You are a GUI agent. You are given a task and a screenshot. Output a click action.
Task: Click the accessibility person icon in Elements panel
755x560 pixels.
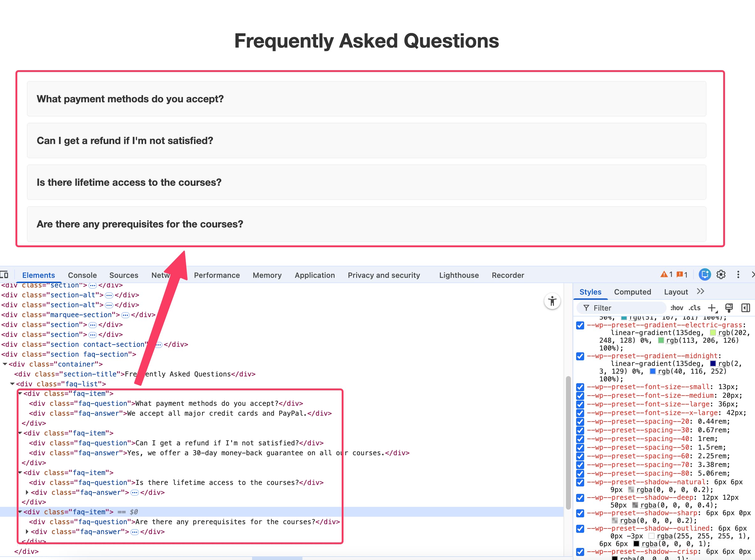coord(552,301)
